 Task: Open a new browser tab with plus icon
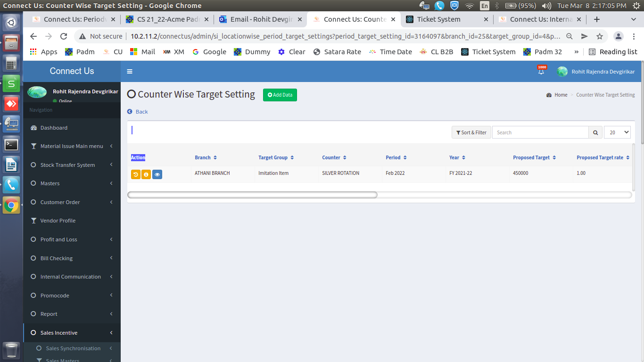pyautogui.click(x=597, y=19)
